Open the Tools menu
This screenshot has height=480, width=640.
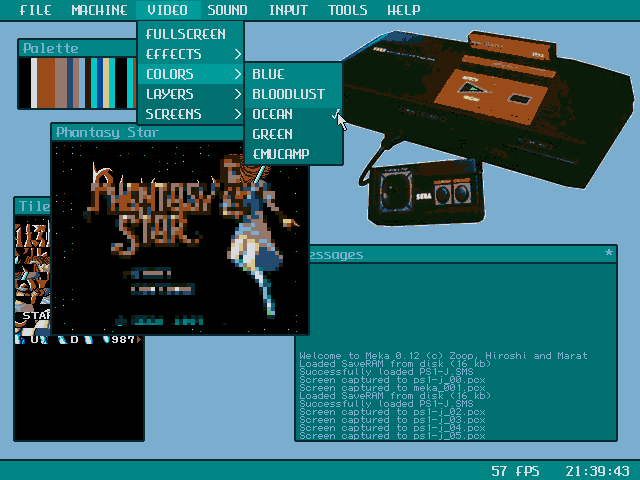(347, 10)
